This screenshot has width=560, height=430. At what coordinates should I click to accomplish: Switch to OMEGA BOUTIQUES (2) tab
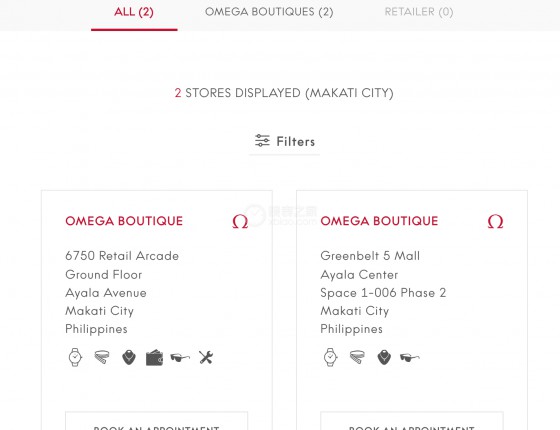[269, 12]
